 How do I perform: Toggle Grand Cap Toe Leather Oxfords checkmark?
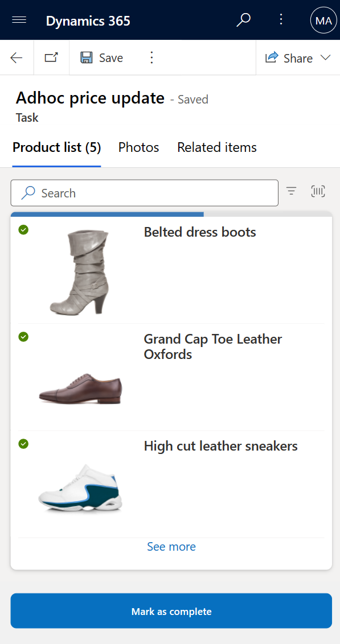[x=23, y=337]
